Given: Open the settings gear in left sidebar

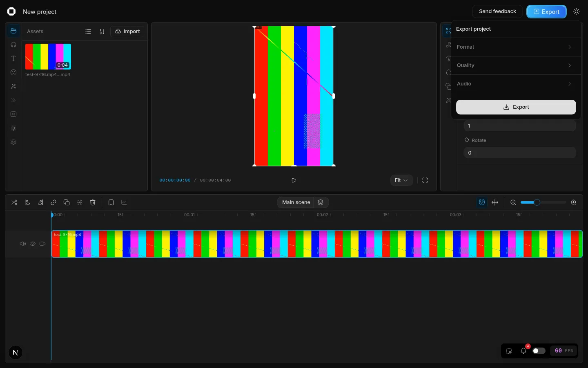Looking at the screenshot, I should 13,142.
